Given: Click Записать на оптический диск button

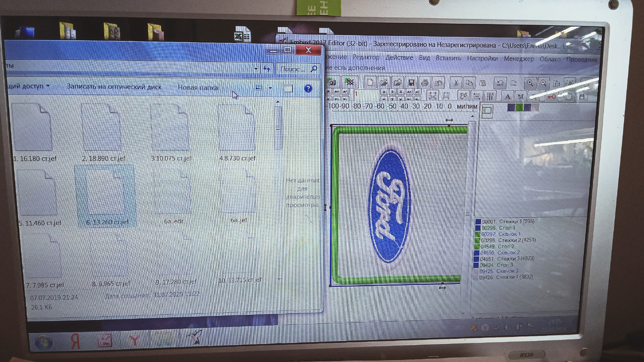Looking at the screenshot, I should [x=114, y=86].
